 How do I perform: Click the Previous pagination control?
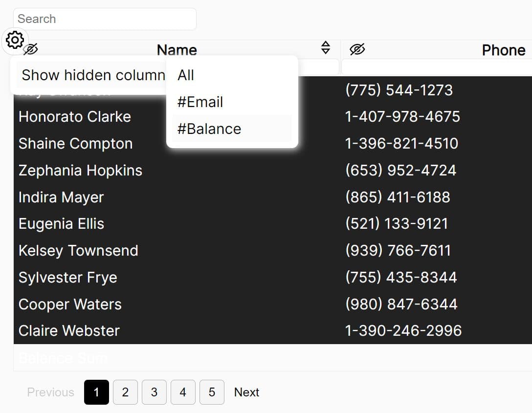[x=50, y=392]
